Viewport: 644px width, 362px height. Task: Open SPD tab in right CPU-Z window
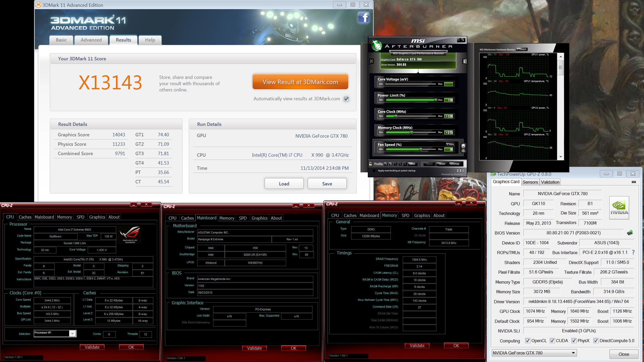tap(405, 215)
